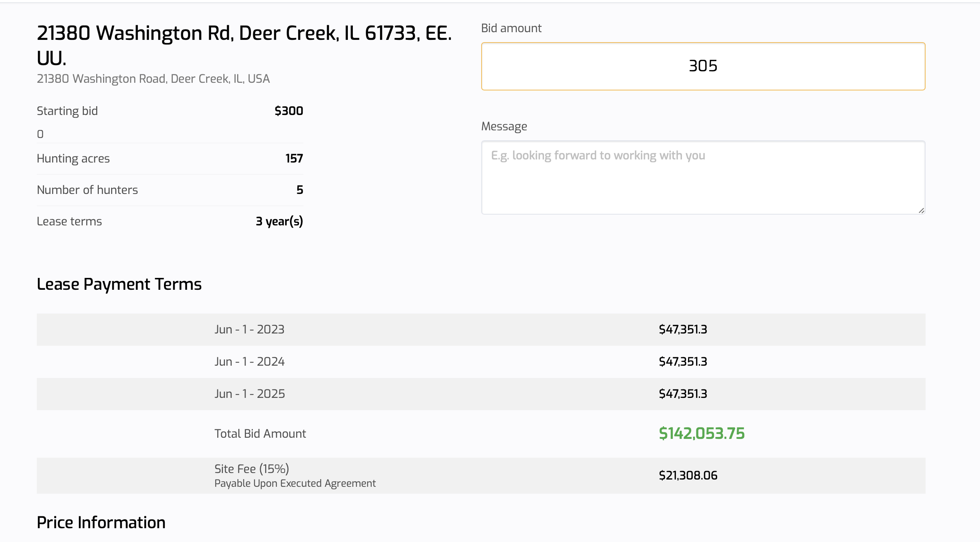Click the Number of hunters label
The width and height of the screenshot is (980, 542).
(87, 190)
